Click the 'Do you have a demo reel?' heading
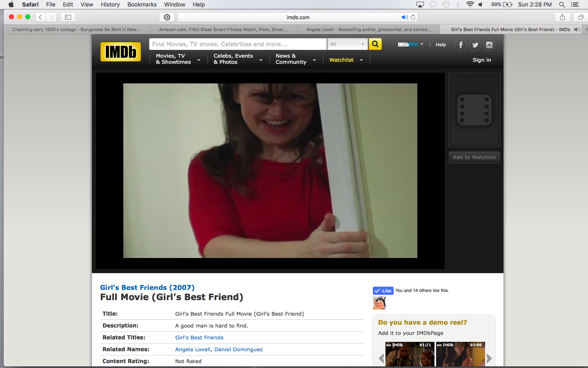588x368 pixels. tap(423, 322)
